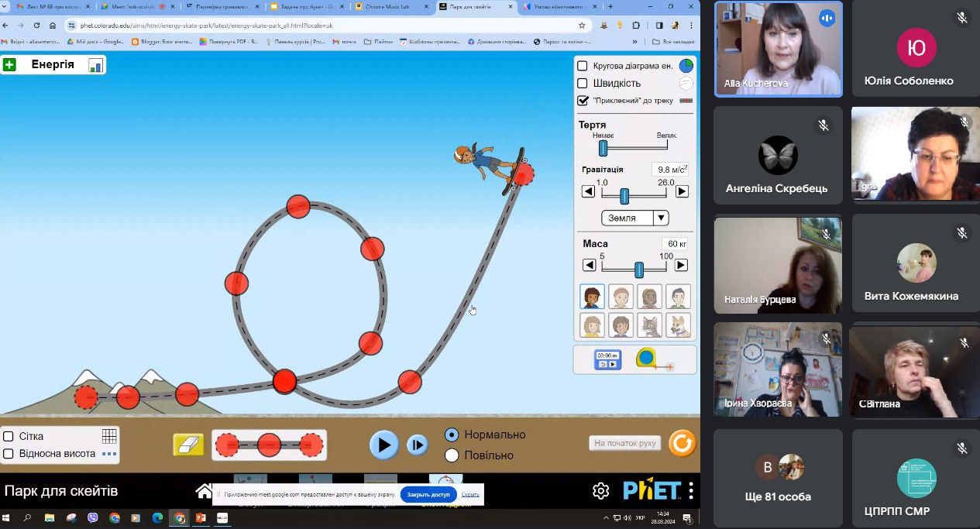Choose the cat skater character
980x529 pixels.
click(x=652, y=325)
